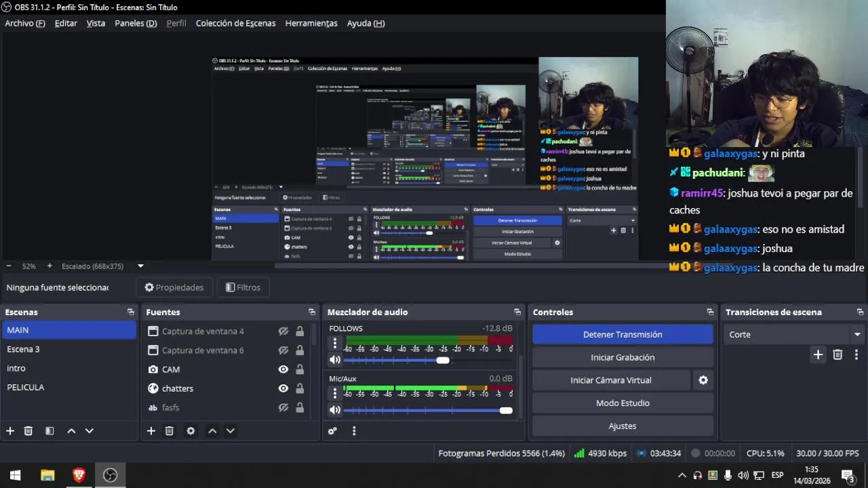Adjust the FOLLOWS volume slider handle
The height and width of the screenshot is (488, 868).
pos(443,360)
